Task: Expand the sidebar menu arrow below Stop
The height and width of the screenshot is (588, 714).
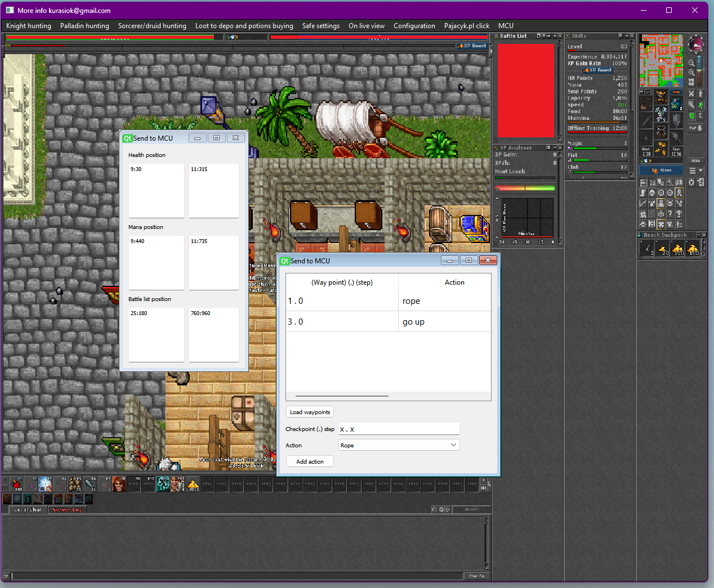Action: (x=700, y=170)
